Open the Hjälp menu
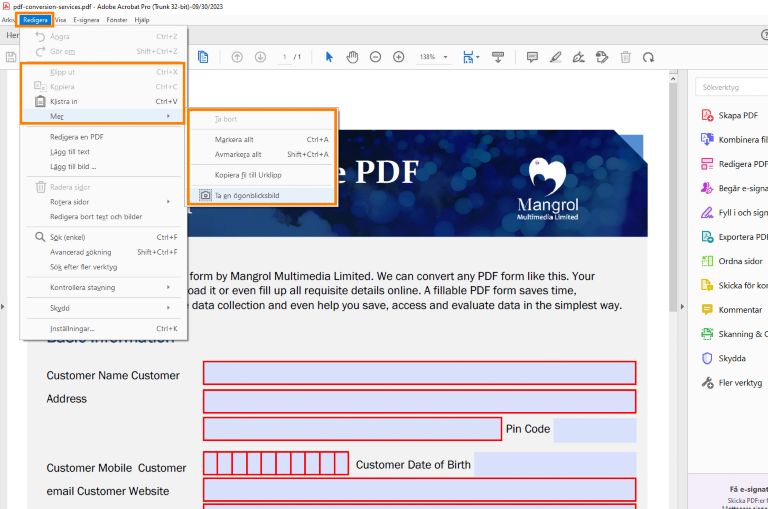Screen dimensions: 768x509 click(142, 20)
